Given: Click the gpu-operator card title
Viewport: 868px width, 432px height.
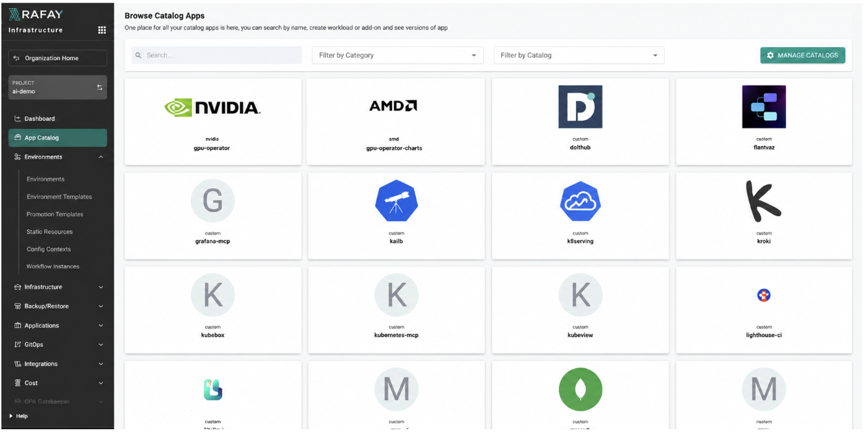Looking at the screenshot, I should click(213, 148).
